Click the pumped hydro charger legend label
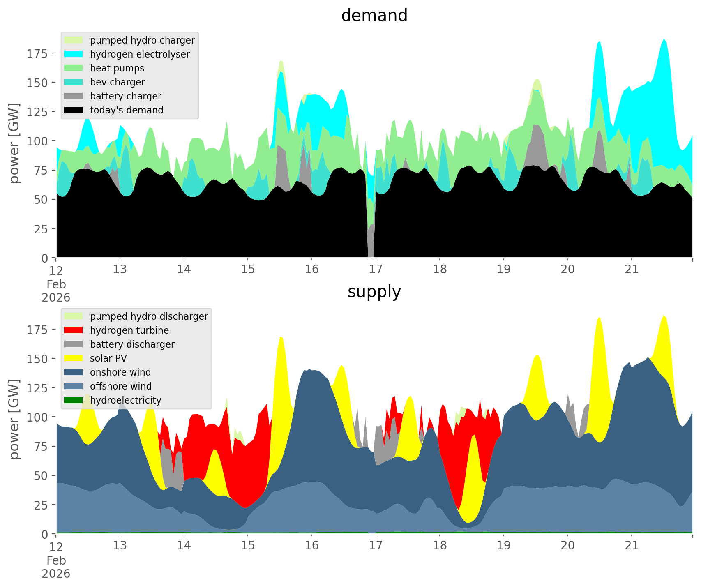 [x=142, y=40]
